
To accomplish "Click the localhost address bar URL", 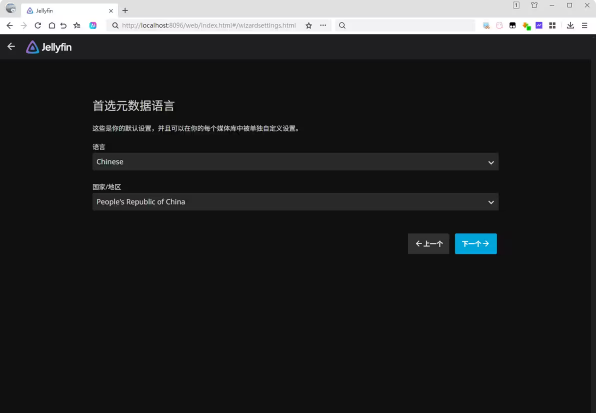I will [x=209, y=26].
